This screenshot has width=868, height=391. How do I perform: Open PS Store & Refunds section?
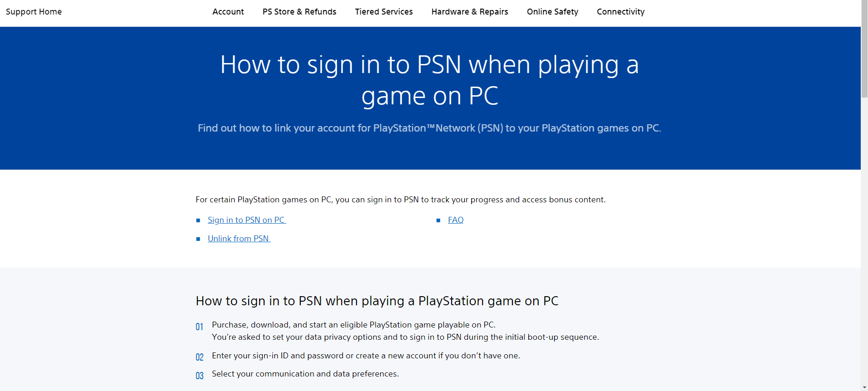[299, 12]
